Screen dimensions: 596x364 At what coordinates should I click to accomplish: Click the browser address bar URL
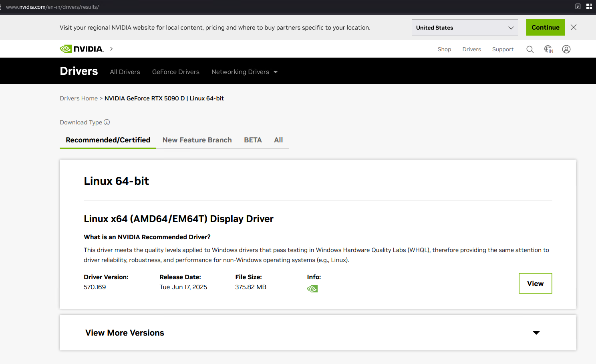(x=52, y=7)
